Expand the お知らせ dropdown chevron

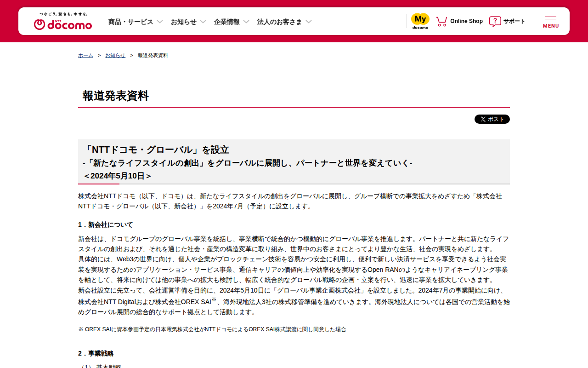pyautogui.click(x=203, y=22)
